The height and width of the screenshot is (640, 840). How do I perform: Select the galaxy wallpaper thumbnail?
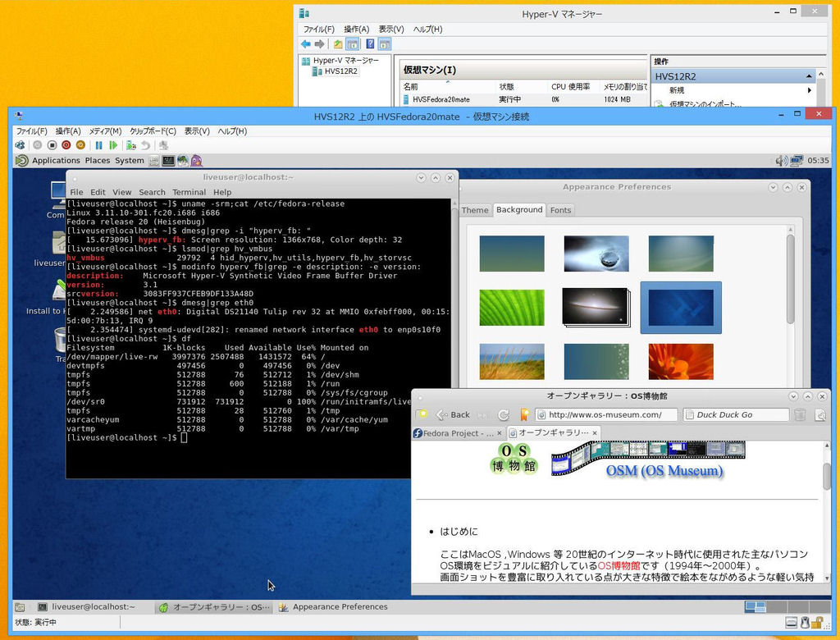[x=596, y=308]
